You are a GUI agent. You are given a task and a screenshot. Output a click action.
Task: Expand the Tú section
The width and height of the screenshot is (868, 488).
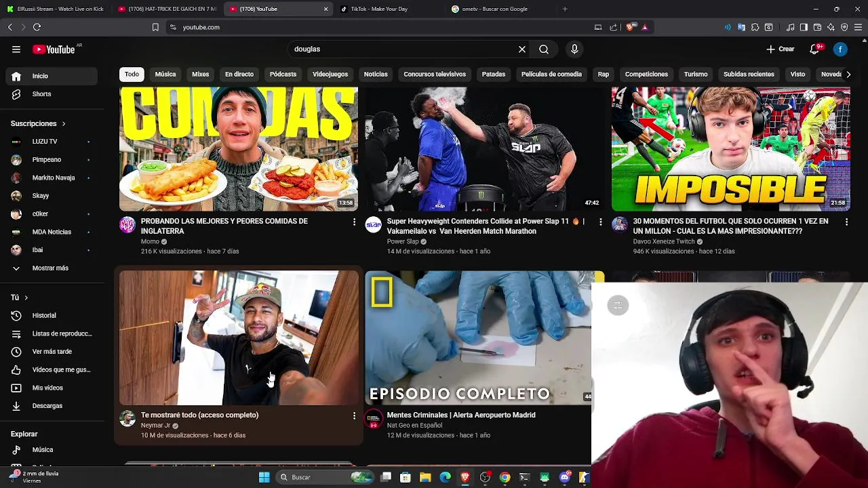click(19, 298)
